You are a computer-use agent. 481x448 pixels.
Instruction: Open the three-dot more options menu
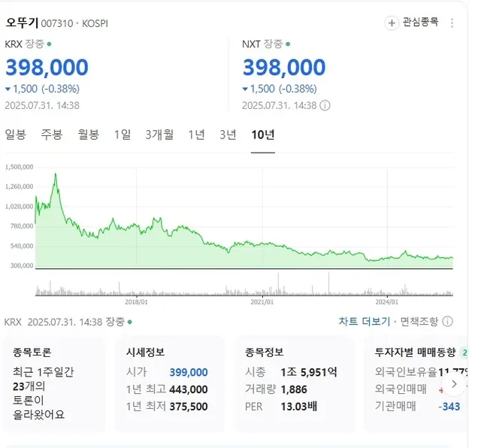pos(452,23)
